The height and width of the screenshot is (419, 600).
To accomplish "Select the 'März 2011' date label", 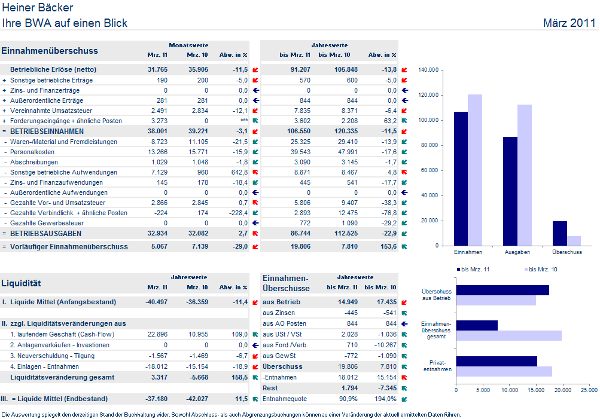I will (569, 23).
